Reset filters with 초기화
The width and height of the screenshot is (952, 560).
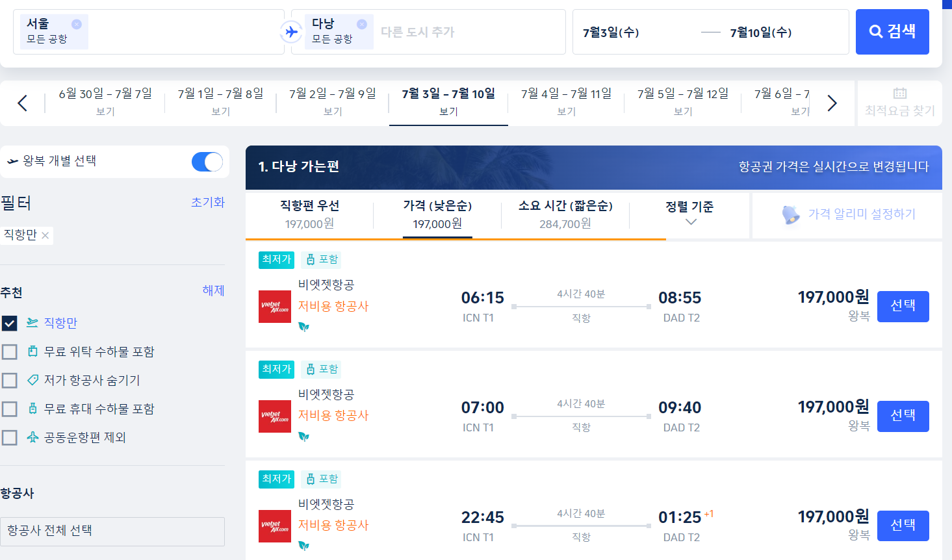[x=208, y=202]
